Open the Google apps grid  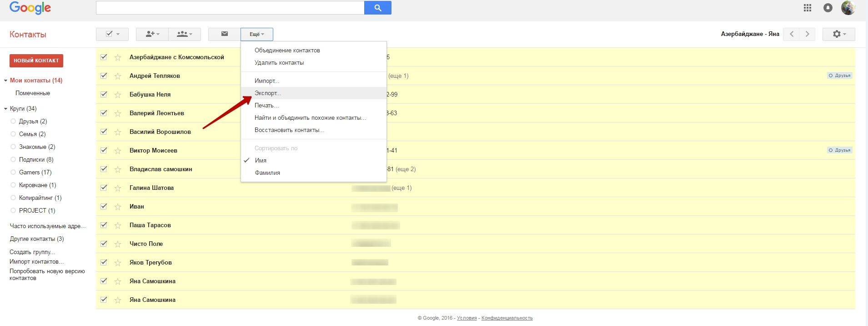(808, 8)
